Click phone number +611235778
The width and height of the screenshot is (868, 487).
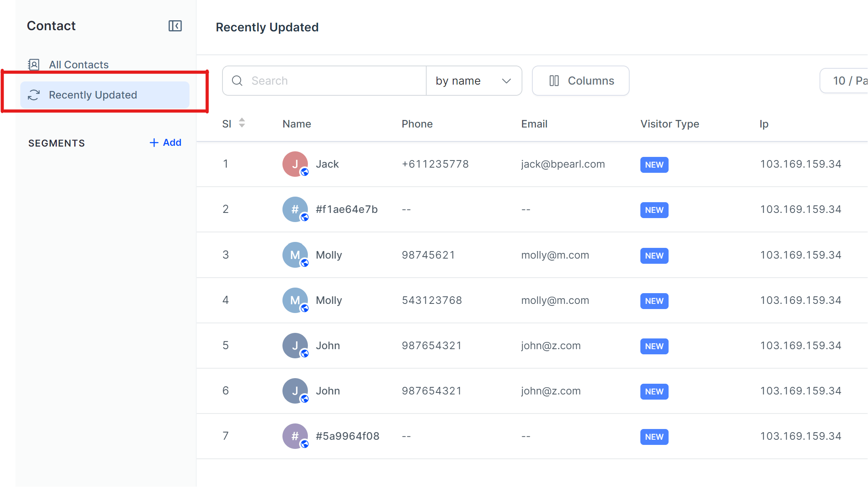click(435, 164)
